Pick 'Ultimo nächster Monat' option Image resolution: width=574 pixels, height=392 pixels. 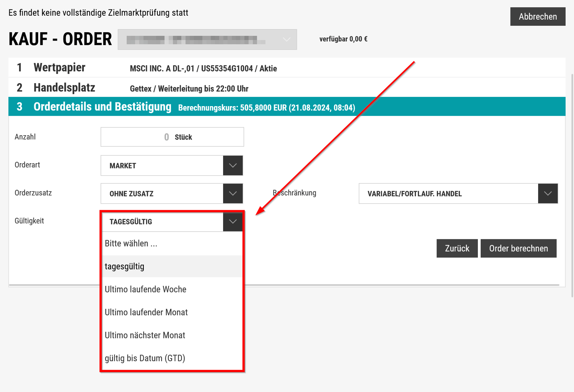[145, 335]
